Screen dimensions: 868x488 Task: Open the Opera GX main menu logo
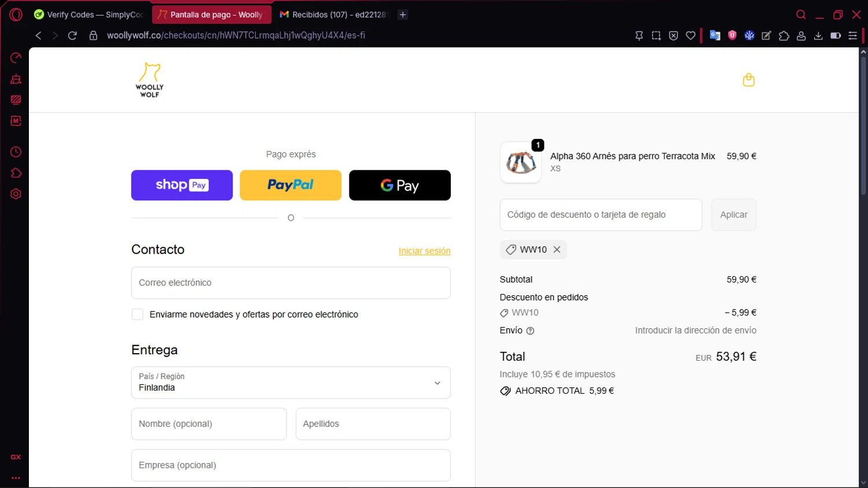[16, 14]
